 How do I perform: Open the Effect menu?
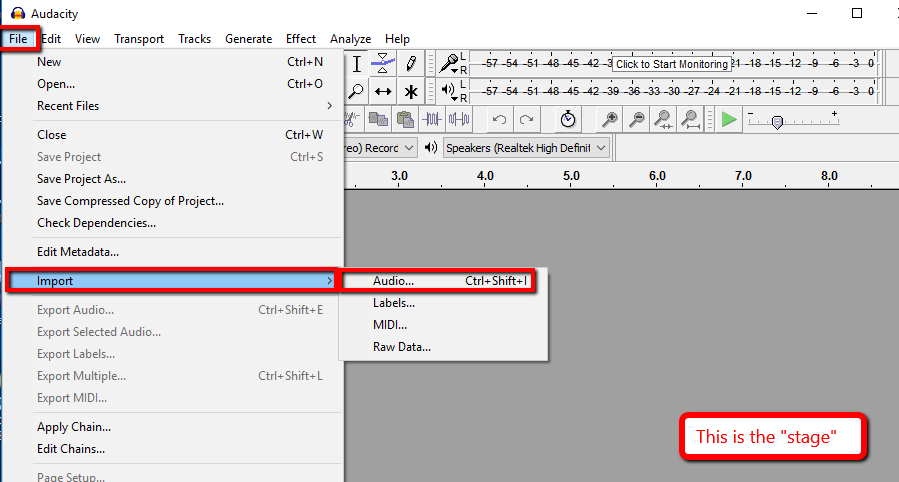point(300,39)
